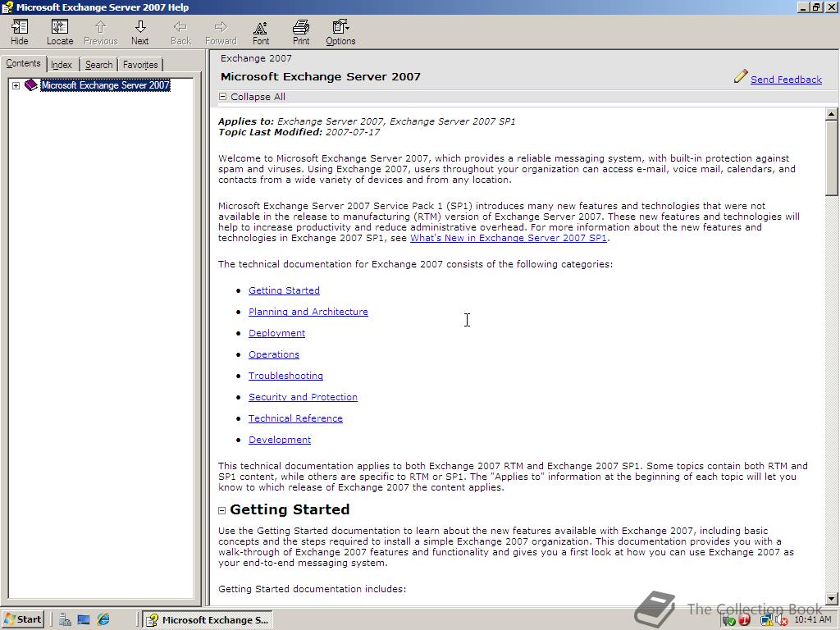The width and height of the screenshot is (840, 630).
Task: Click the Topic Last Modified date 2007-07-17
Action: click(x=353, y=132)
